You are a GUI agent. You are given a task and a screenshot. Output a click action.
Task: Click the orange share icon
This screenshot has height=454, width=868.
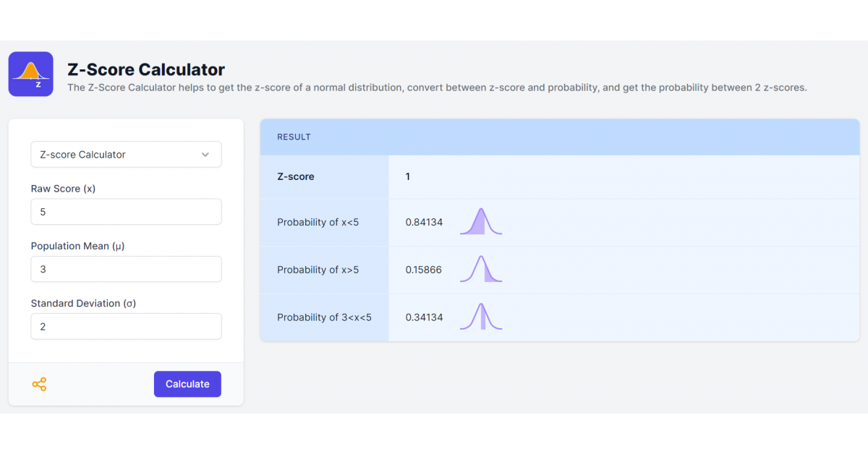coord(39,385)
